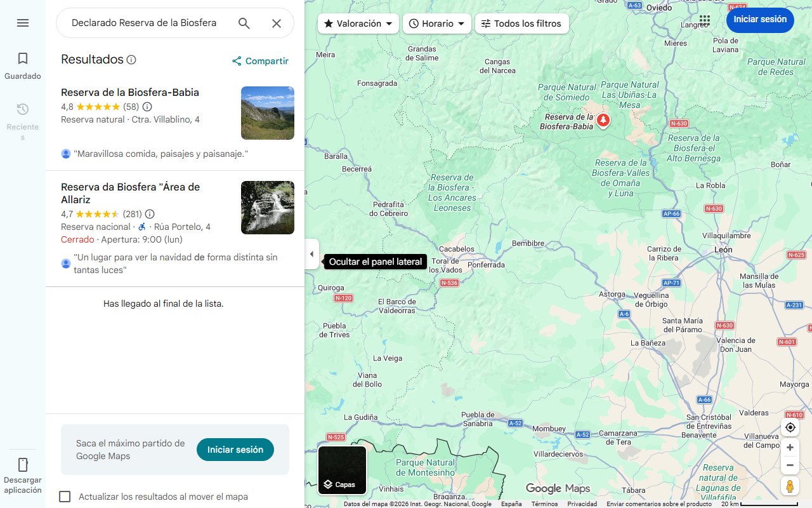Open the Google apps launcher grid
Screen dimensions: 812x508
pyautogui.click(x=704, y=20)
